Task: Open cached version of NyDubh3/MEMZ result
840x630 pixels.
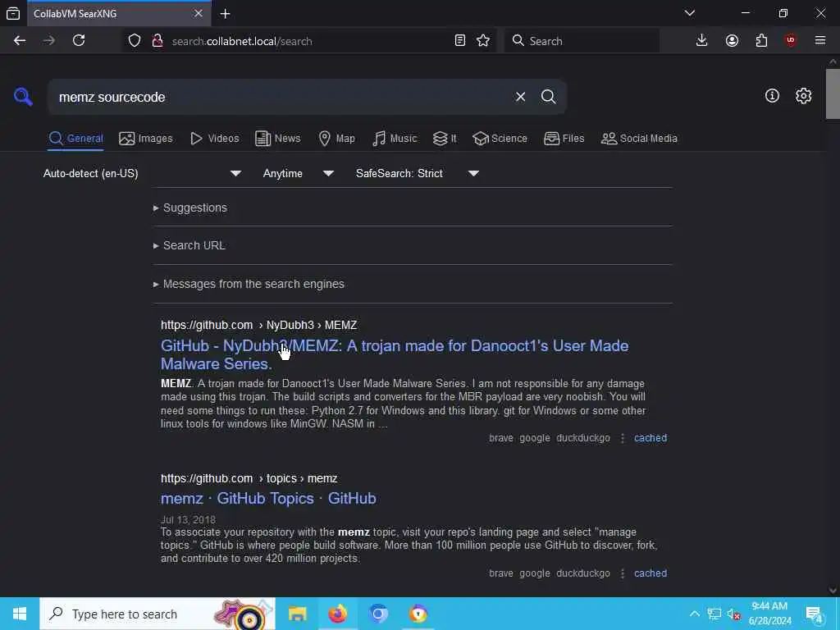Action: pyautogui.click(x=651, y=438)
